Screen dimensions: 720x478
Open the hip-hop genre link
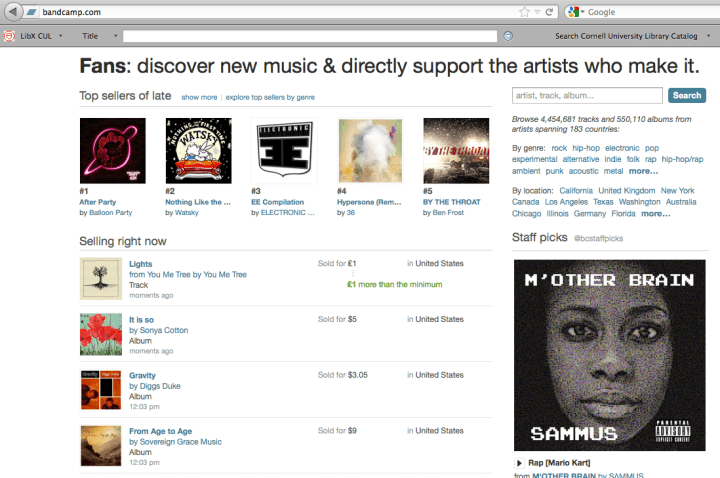[x=586, y=148]
